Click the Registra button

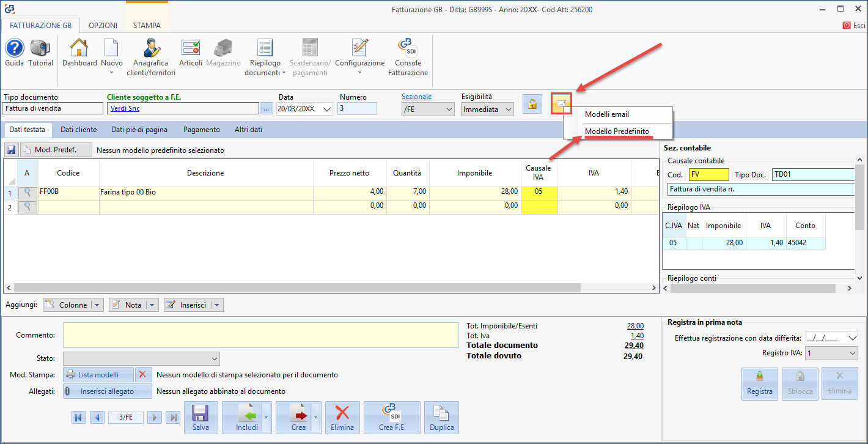tap(760, 384)
